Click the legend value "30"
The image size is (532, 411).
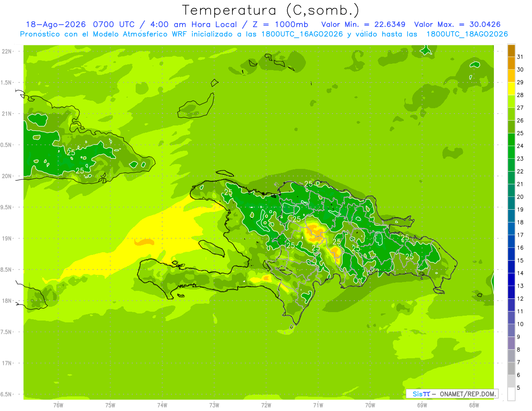coord(520,69)
